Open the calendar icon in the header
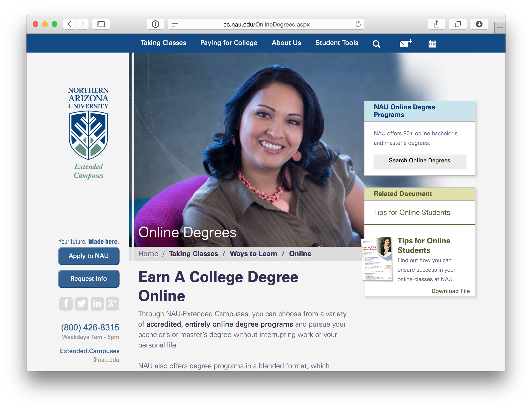Screen dimensions: 532x409 pos(432,44)
